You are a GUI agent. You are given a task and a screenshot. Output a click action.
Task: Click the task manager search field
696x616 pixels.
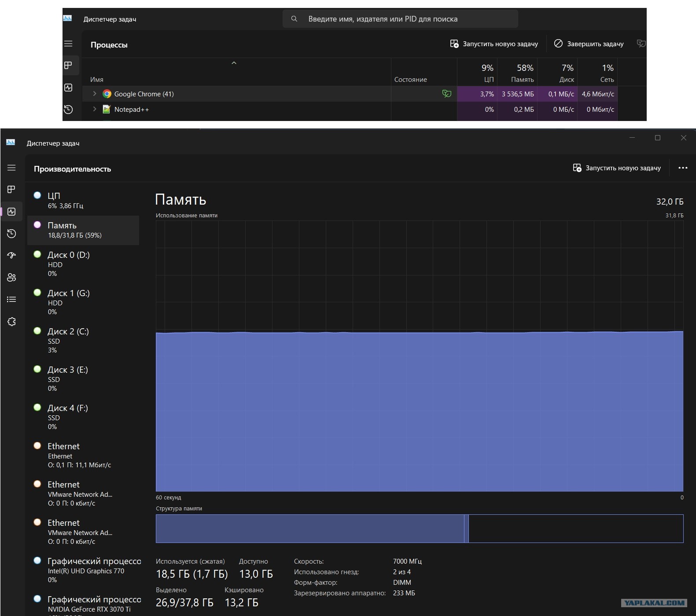pos(400,19)
